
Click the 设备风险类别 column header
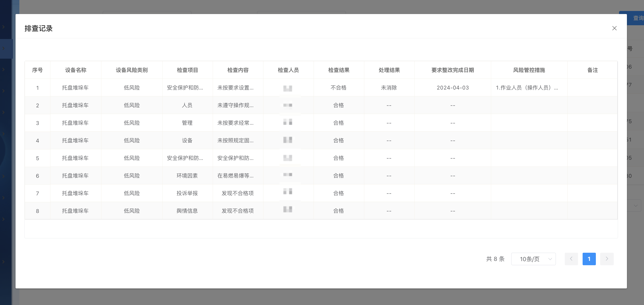132,70
